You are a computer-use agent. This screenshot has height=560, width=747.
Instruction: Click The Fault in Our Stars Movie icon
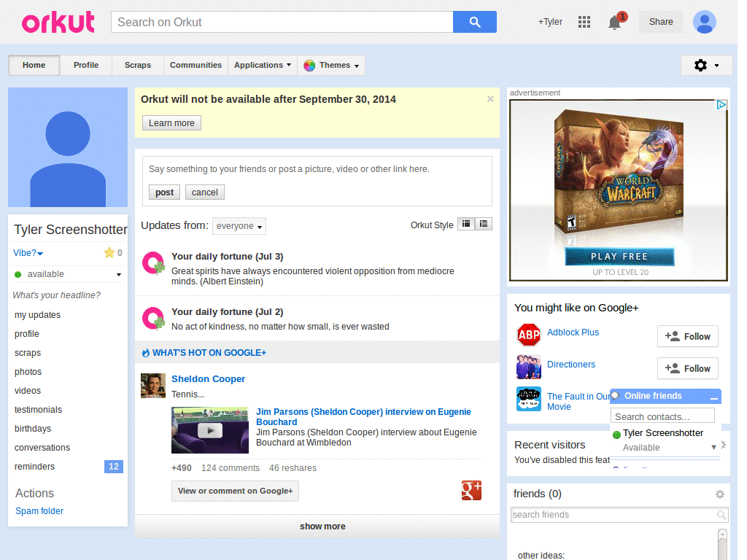(x=528, y=399)
